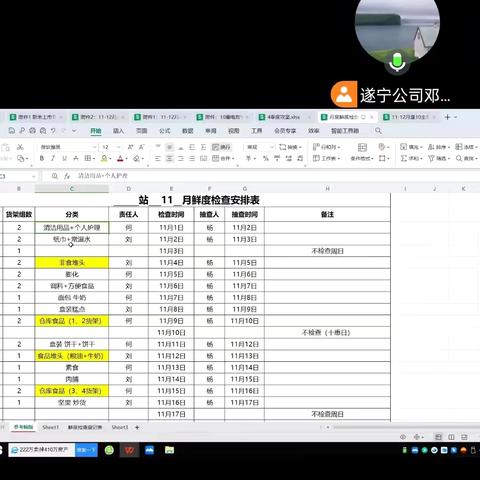Expand the Name Box dropdown
This screenshot has width=480, height=480.
pyautogui.click(x=34, y=176)
